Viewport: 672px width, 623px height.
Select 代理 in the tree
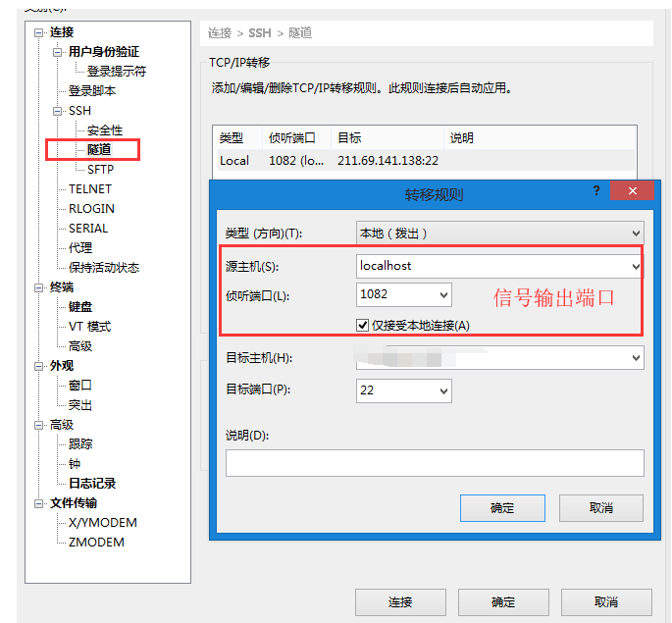(80, 248)
